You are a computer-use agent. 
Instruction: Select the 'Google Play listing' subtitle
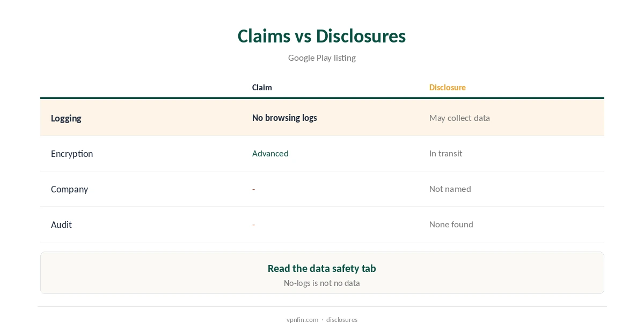tap(321, 58)
